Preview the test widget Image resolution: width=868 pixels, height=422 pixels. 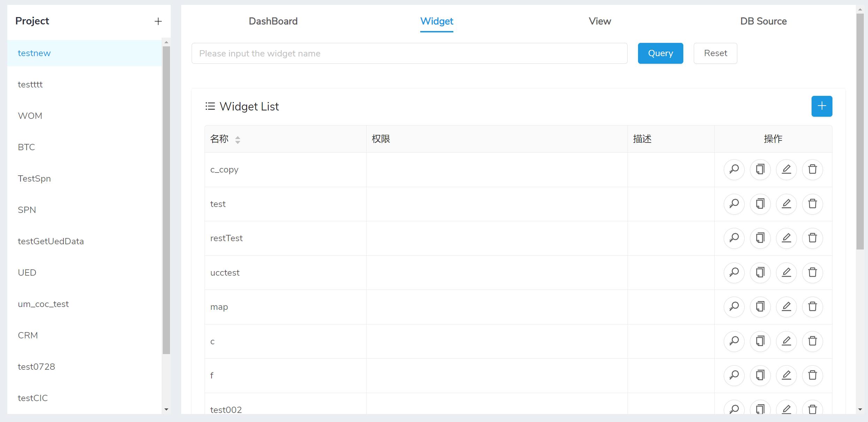[x=734, y=204]
